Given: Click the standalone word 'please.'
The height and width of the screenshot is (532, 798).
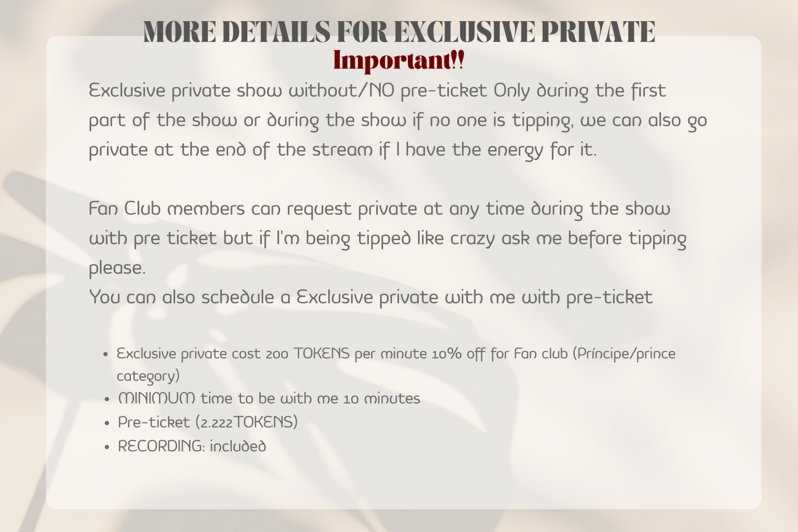Looking at the screenshot, I should 117,268.
